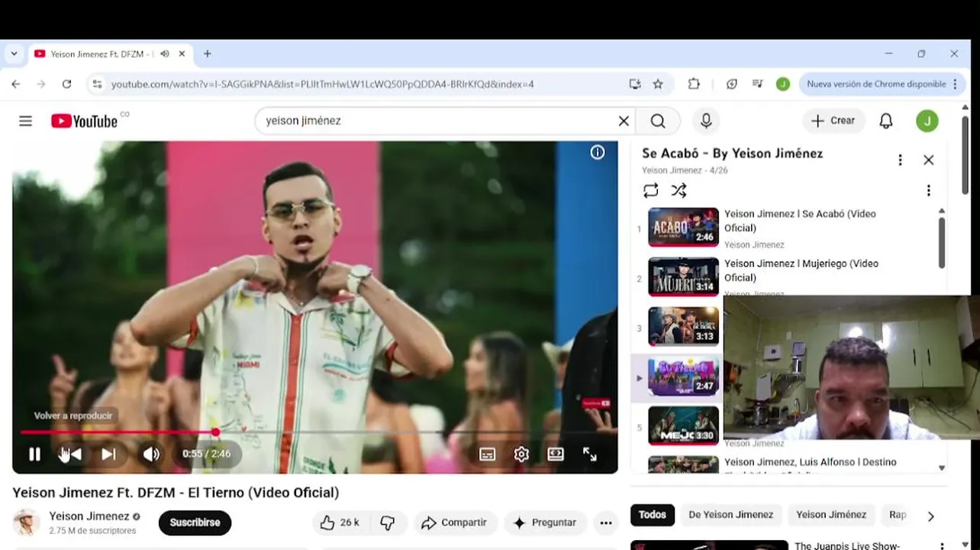Image resolution: width=980 pixels, height=550 pixels.
Task: Open Chrome profile avatar
Action: pyautogui.click(x=783, y=84)
